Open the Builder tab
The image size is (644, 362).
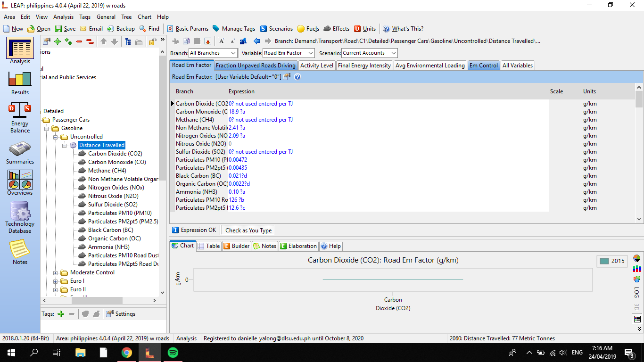tap(236, 246)
